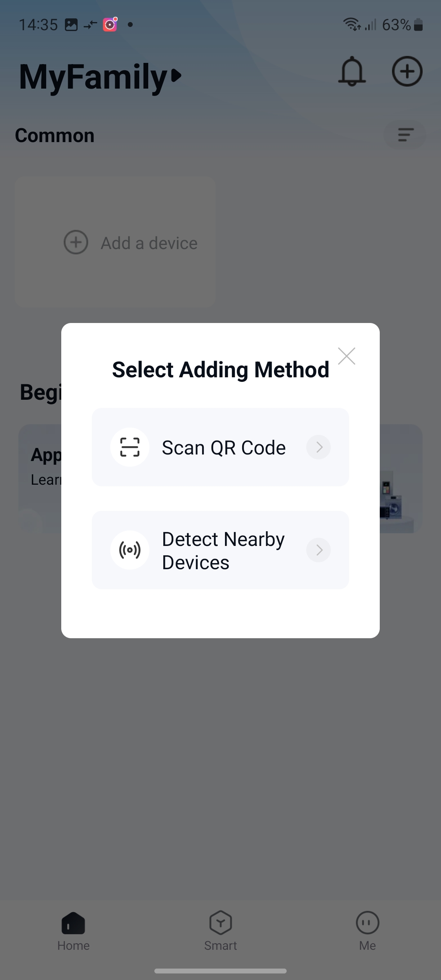Expand the MyFamily home selector arrow
The width and height of the screenshot is (441, 980).
pos(176,76)
